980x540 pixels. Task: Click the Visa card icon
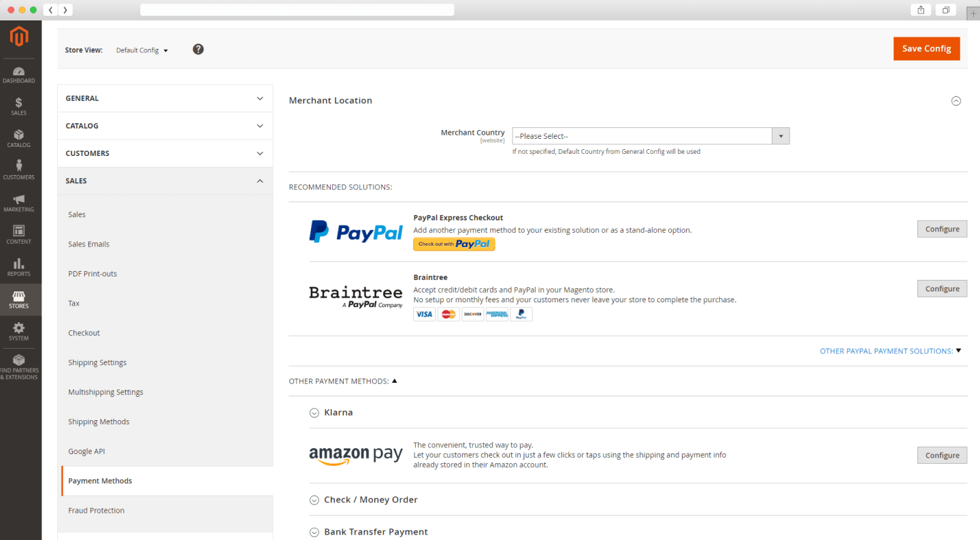click(x=424, y=315)
